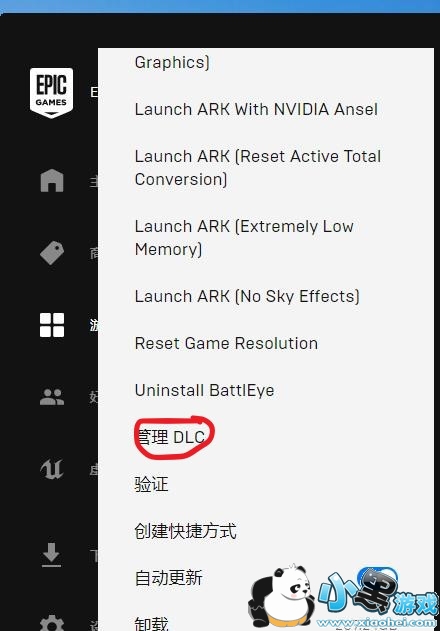
Task: Select the low Graphics launch option at top
Action: tap(172, 62)
